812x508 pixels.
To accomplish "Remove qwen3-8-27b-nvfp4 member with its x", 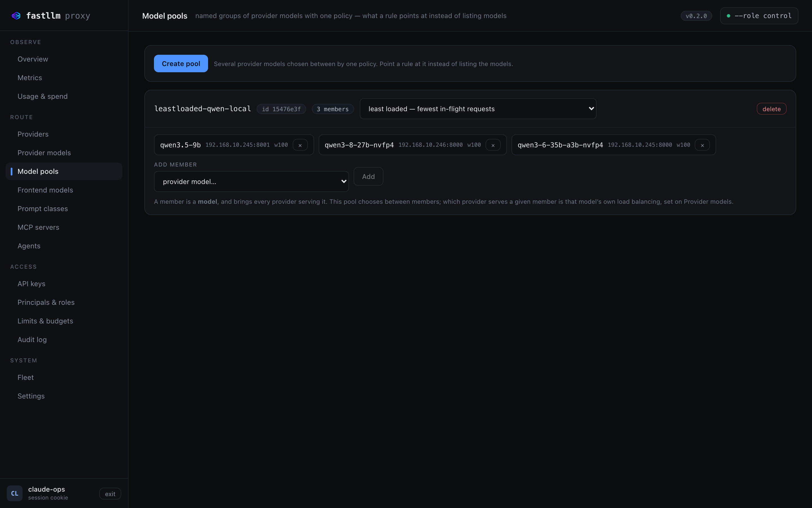I will coord(493,145).
